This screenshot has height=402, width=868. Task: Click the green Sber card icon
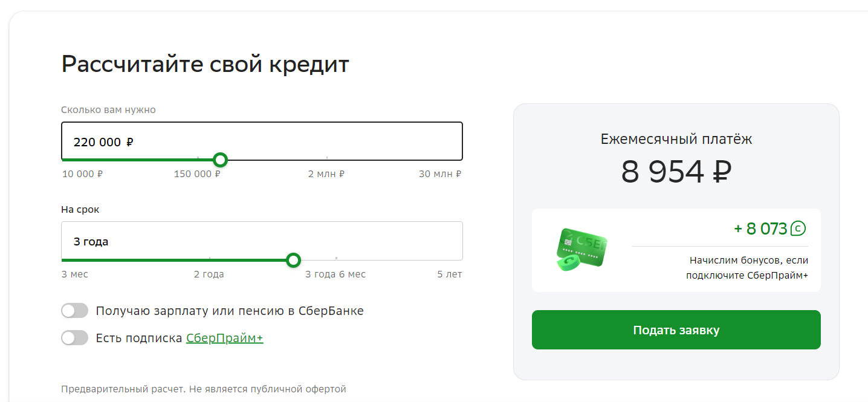[x=581, y=249]
